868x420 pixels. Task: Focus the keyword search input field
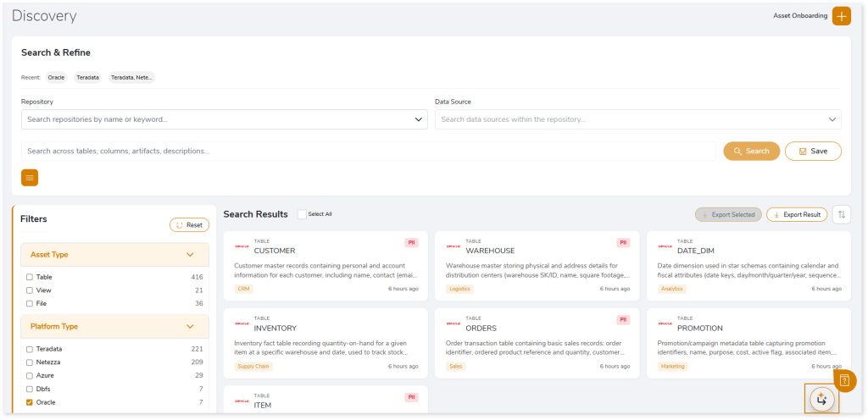tap(368, 151)
